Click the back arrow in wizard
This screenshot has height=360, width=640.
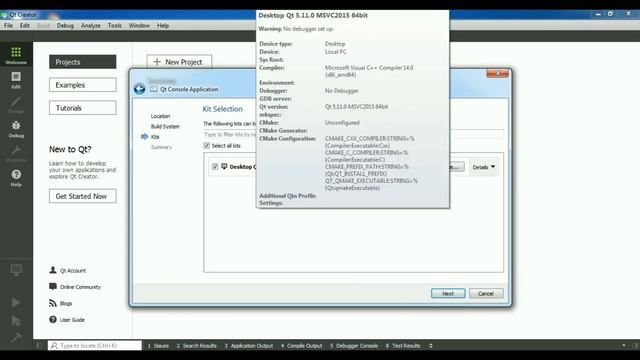pos(139,89)
